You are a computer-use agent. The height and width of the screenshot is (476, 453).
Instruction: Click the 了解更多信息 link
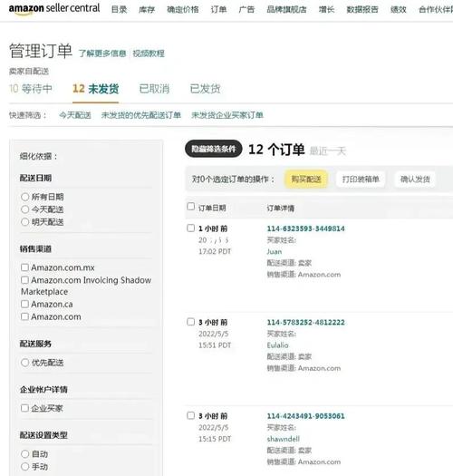(x=102, y=53)
